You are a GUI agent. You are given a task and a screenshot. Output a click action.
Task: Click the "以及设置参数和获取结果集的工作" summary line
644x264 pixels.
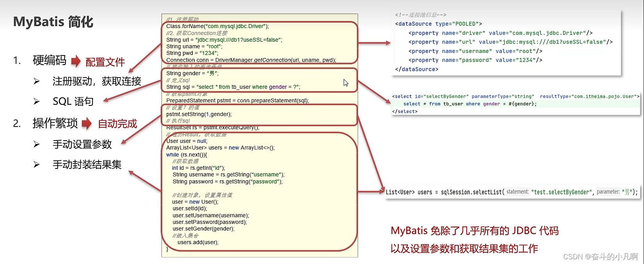464,249
